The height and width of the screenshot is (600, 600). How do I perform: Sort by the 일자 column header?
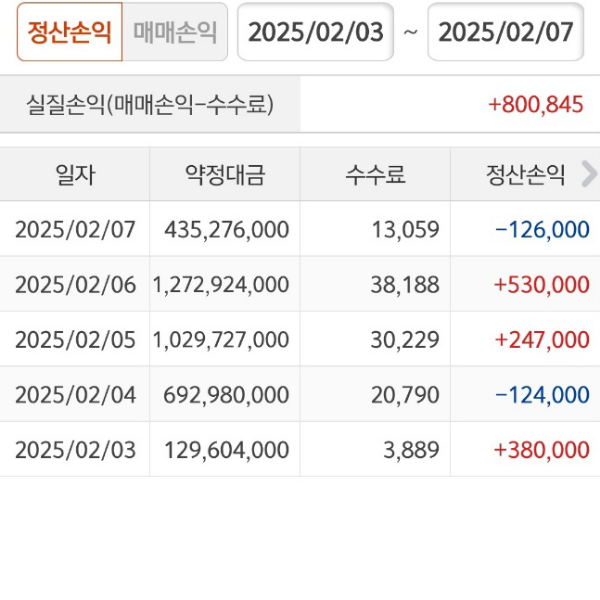[x=75, y=175]
